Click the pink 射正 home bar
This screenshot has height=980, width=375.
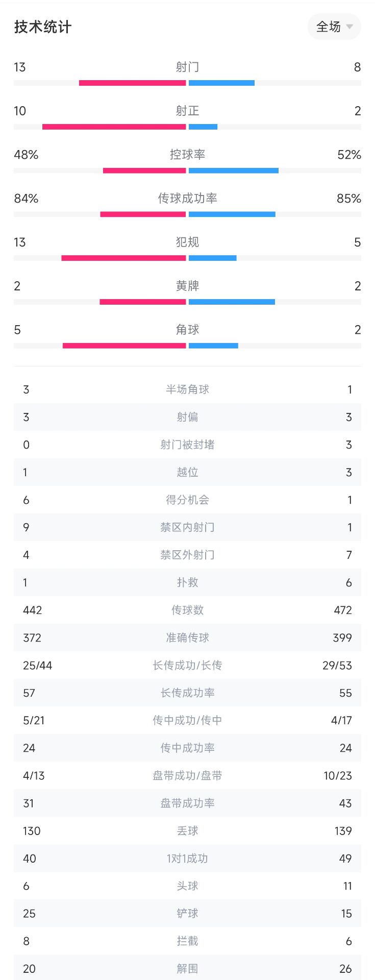tap(114, 127)
